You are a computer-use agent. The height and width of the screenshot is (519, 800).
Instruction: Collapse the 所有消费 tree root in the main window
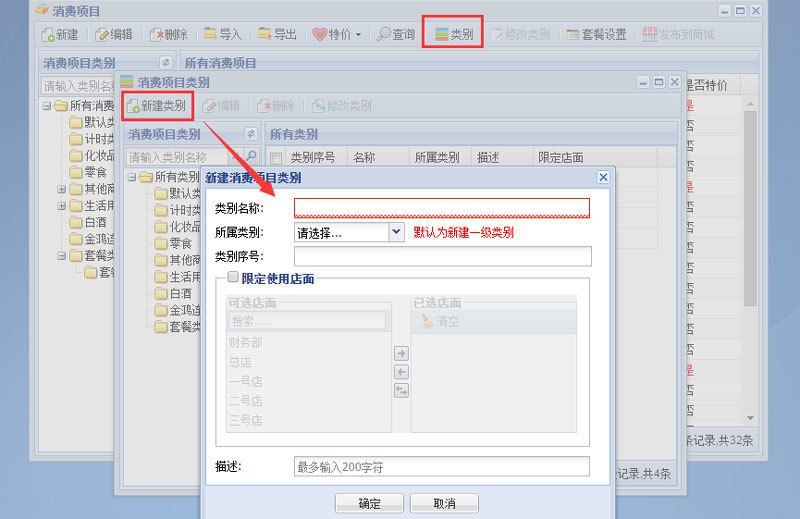pos(47,106)
